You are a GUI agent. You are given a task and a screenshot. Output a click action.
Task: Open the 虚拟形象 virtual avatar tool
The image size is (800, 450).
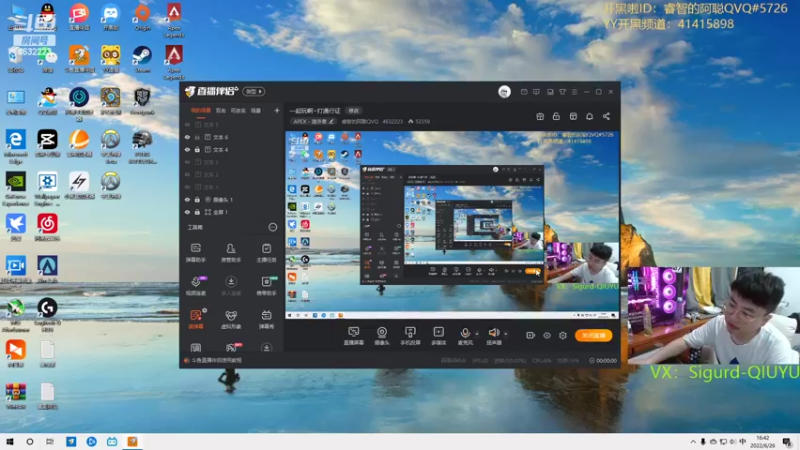click(231, 319)
